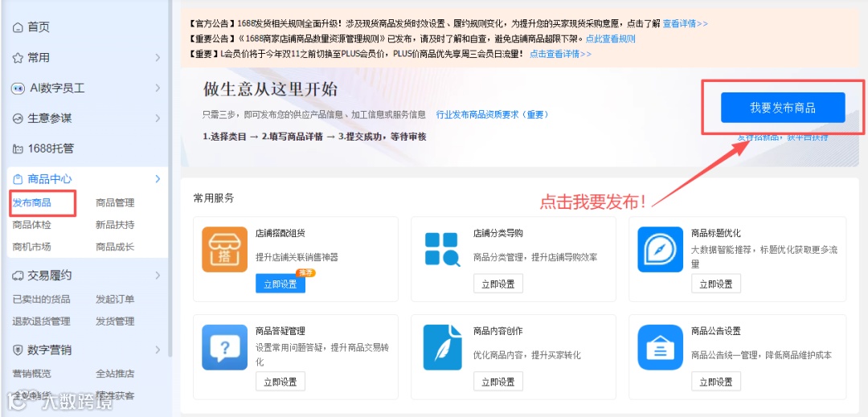This screenshot has width=868, height=417.
Task: Open 新品扶持 in the sidebar
Action: tap(115, 225)
